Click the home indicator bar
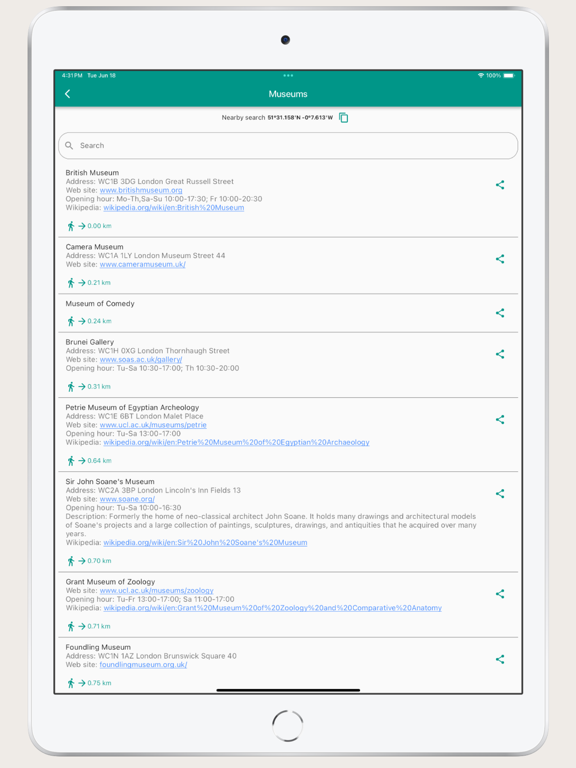This screenshot has width=576, height=768. [288, 690]
